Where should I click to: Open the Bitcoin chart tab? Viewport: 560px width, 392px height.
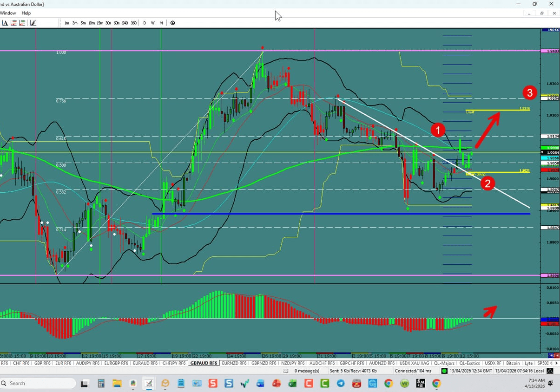(513, 363)
